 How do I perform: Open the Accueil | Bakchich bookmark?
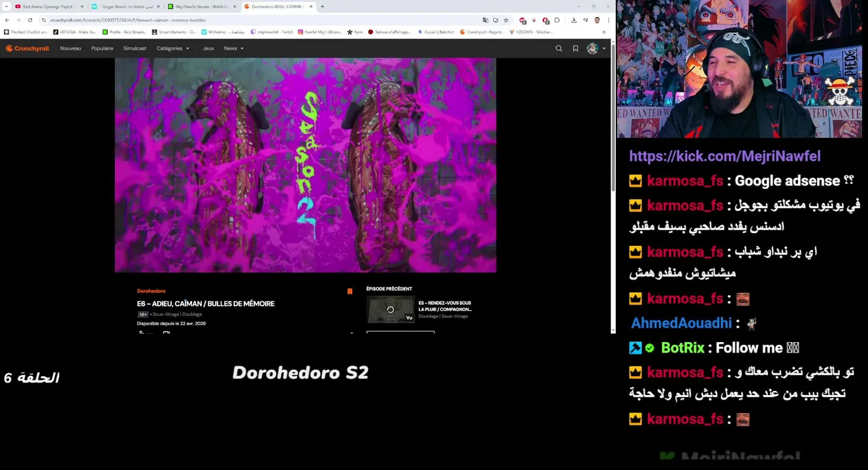[x=436, y=32]
